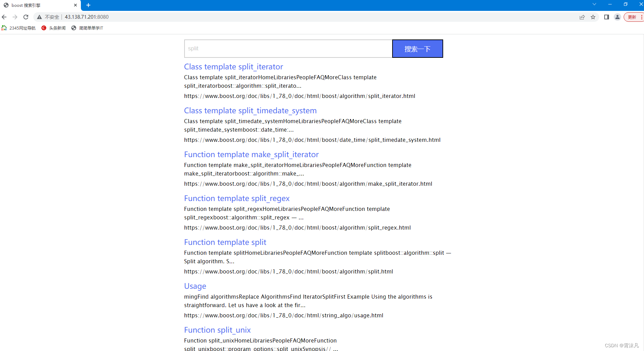Close the boost search engine tab

click(75, 5)
